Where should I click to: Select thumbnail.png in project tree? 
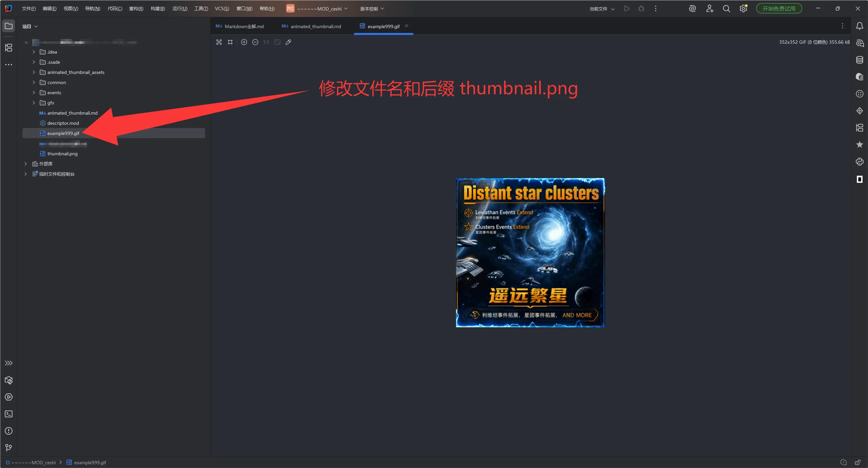tap(62, 154)
